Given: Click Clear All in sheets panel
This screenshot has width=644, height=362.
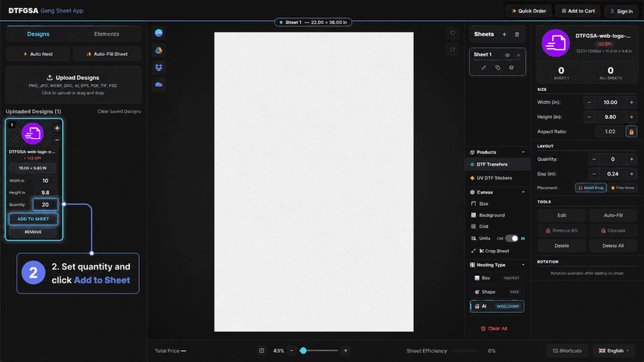Looking at the screenshot, I should coord(494,329).
